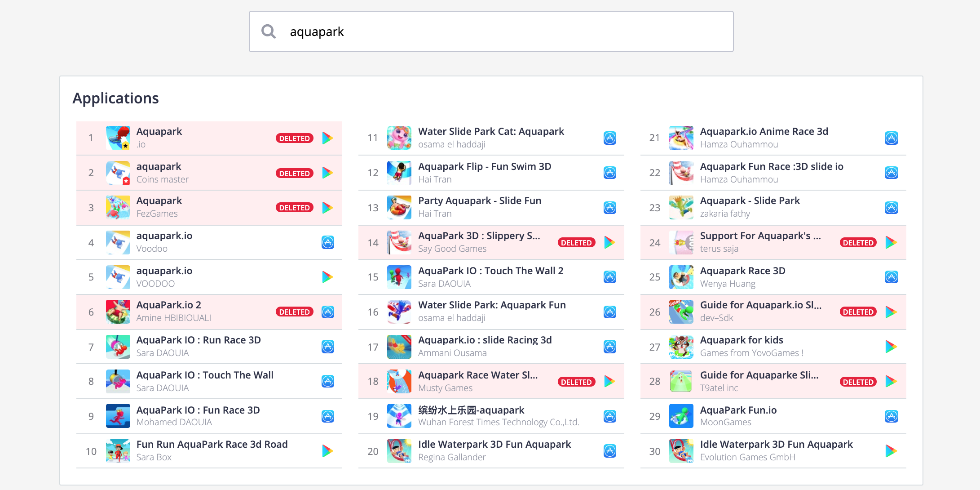Open the Aquapark .io app title link

tap(159, 131)
